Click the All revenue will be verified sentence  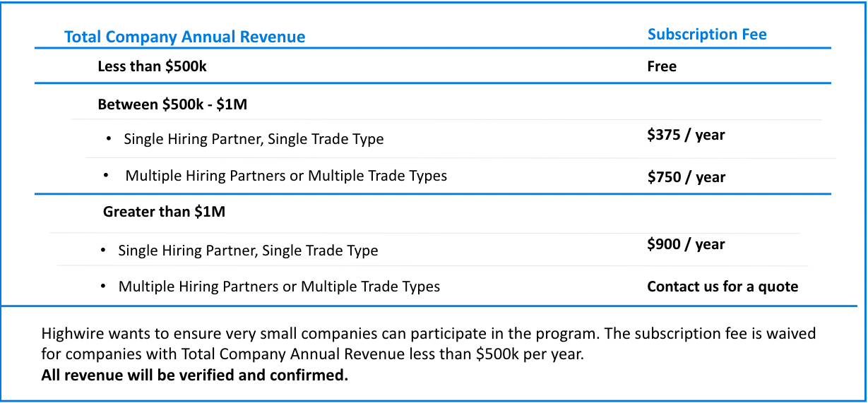tap(195, 375)
